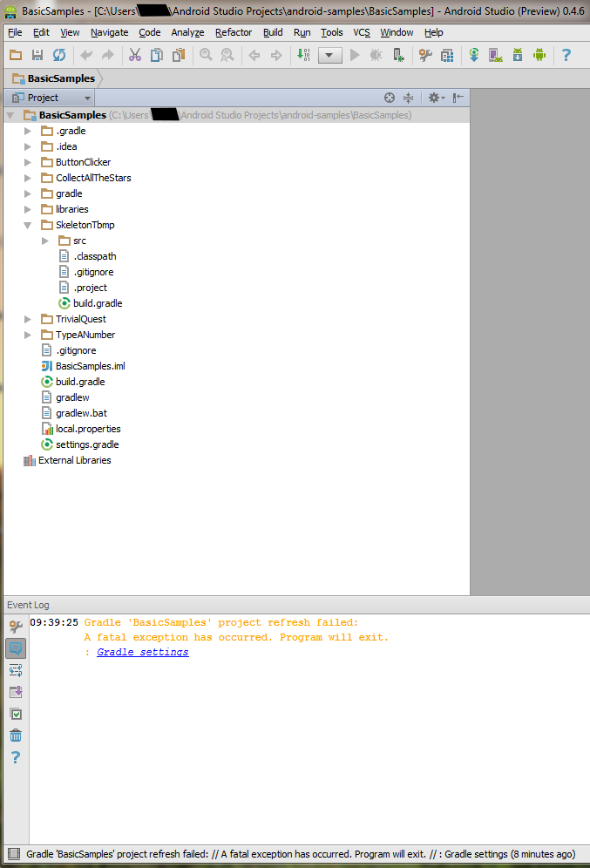Click the green Run play icon
Image resolution: width=590 pixels, height=868 pixels.
(355, 55)
